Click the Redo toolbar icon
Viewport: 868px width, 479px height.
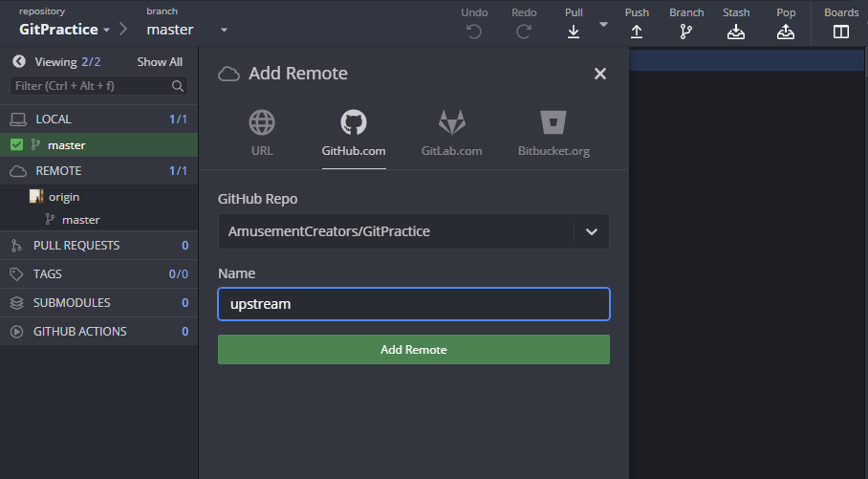click(x=524, y=32)
